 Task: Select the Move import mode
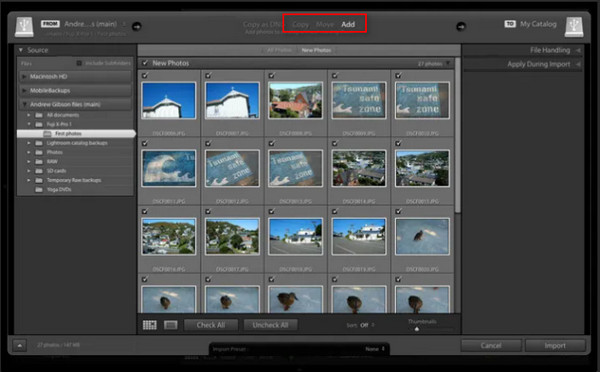(325, 24)
